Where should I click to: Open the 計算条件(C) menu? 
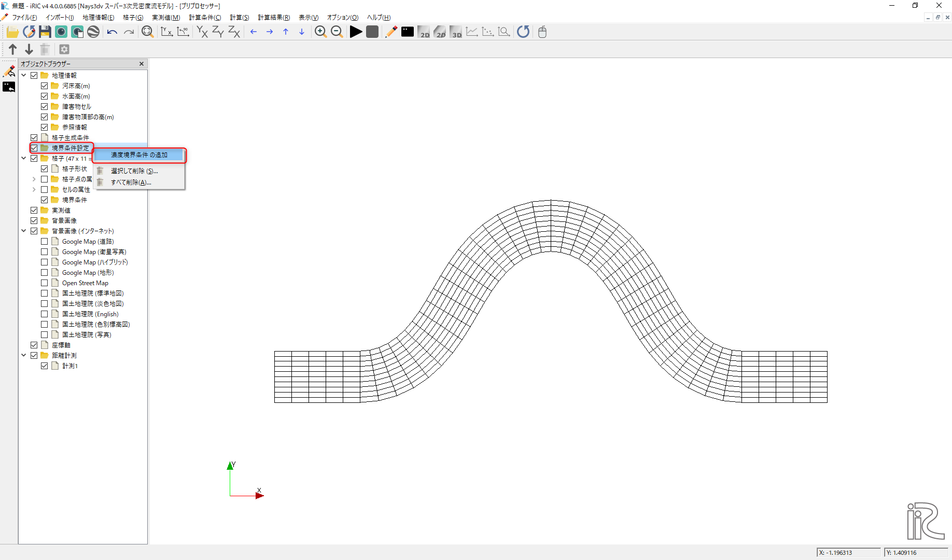pyautogui.click(x=205, y=18)
